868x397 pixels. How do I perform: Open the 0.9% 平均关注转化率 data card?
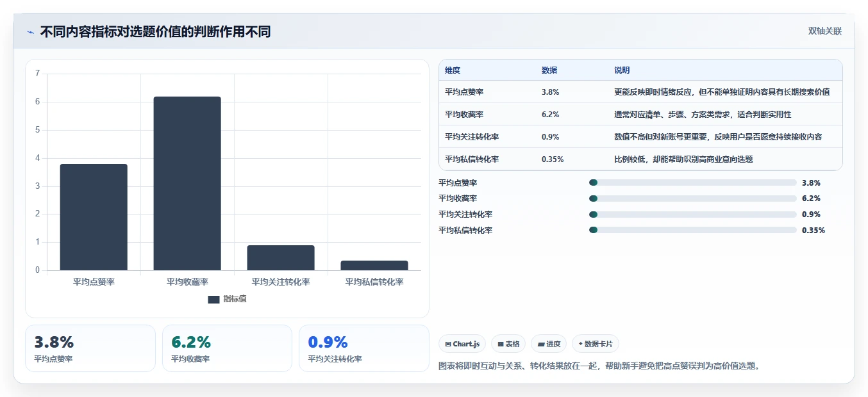point(364,348)
